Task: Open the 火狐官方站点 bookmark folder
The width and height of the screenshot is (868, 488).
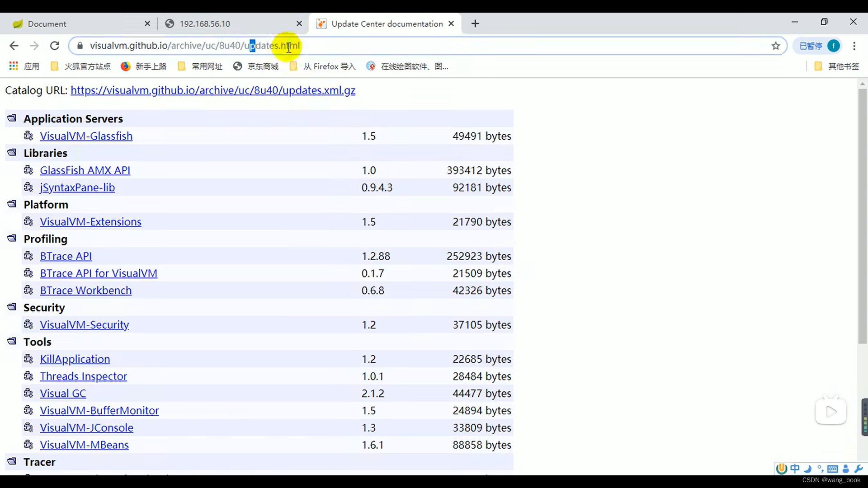Action: pyautogui.click(x=80, y=66)
